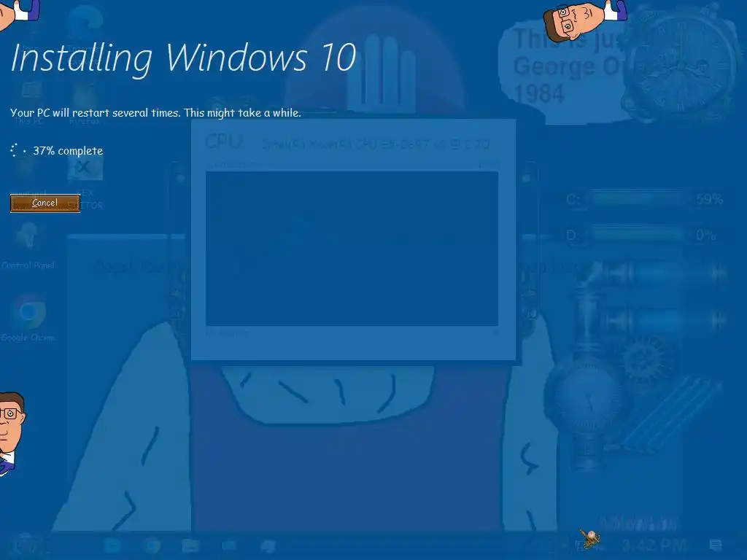
Task: Click the 37% complete progress text
Action: [68, 151]
